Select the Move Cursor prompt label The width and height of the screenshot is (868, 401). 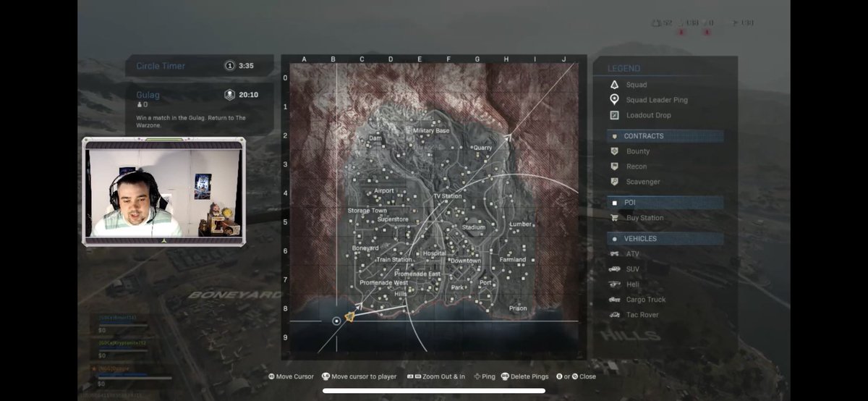tap(295, 376)
